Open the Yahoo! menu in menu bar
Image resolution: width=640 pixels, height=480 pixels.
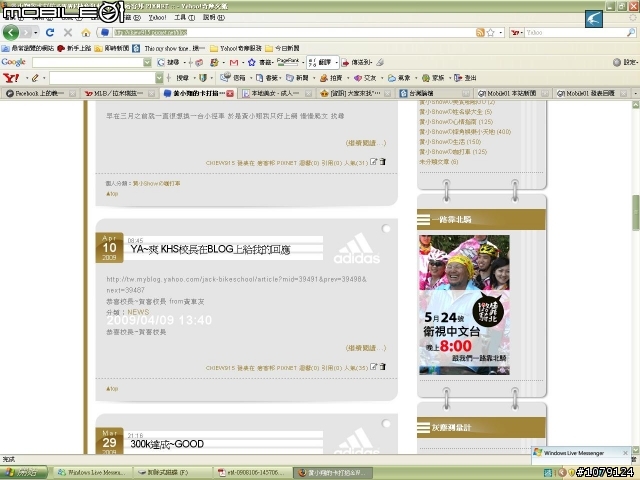pos(157,18)
